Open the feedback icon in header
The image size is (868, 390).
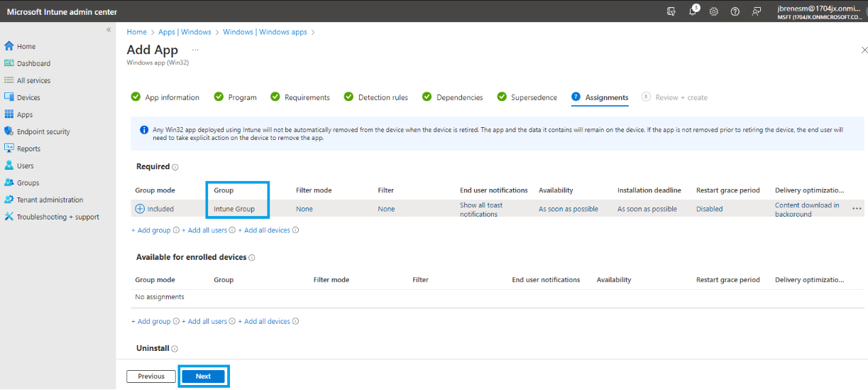click(757, 11)
